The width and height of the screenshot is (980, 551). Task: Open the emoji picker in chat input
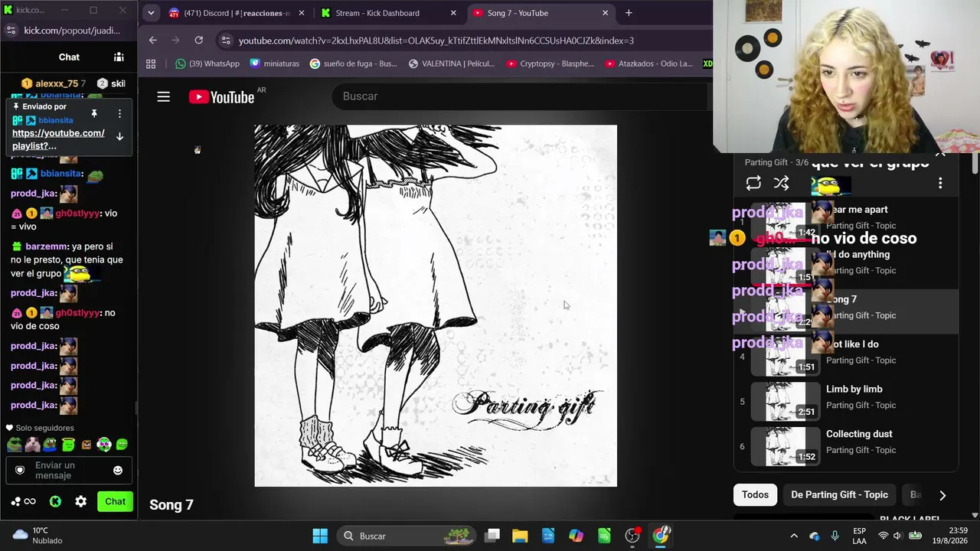point(118,470)
